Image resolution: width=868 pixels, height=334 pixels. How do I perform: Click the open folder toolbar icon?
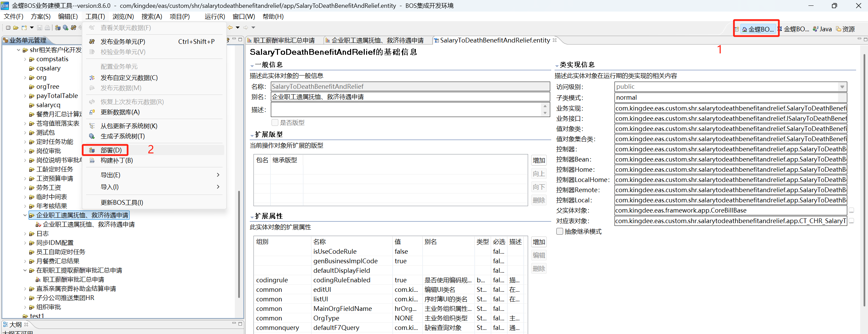(16, 28)
